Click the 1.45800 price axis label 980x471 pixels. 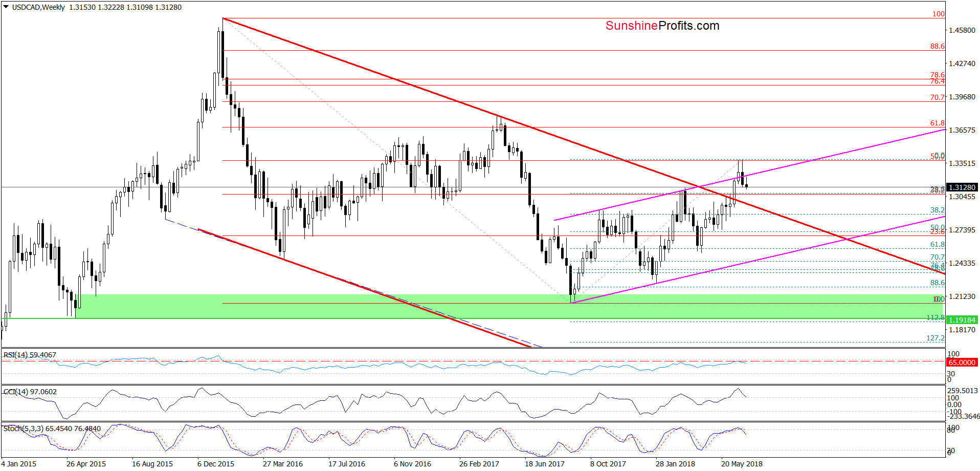point(962,30)
